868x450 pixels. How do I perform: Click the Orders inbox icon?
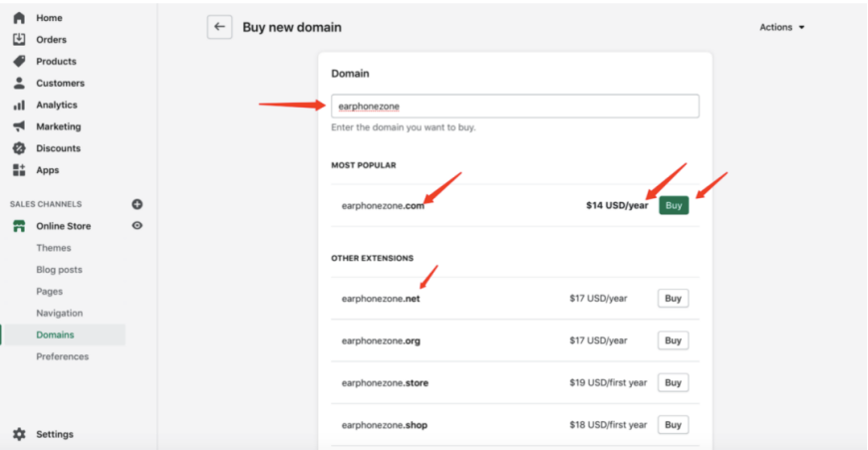point(19,39)
